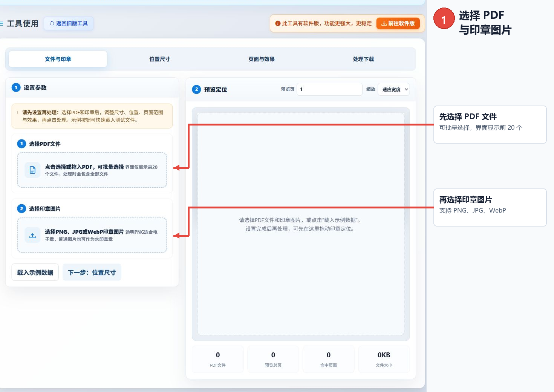Screen dimensions: 554x392
Task: Click the 前往软件版 download button
Action: click(x=398, y=23)
